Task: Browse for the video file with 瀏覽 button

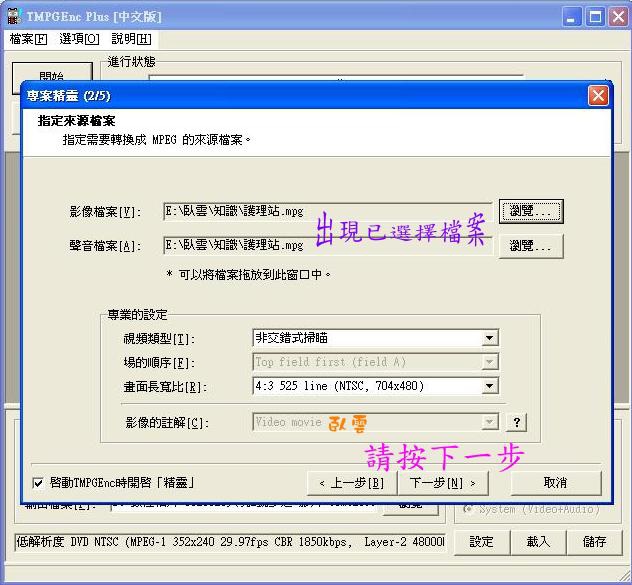Action: coord(531,211)
